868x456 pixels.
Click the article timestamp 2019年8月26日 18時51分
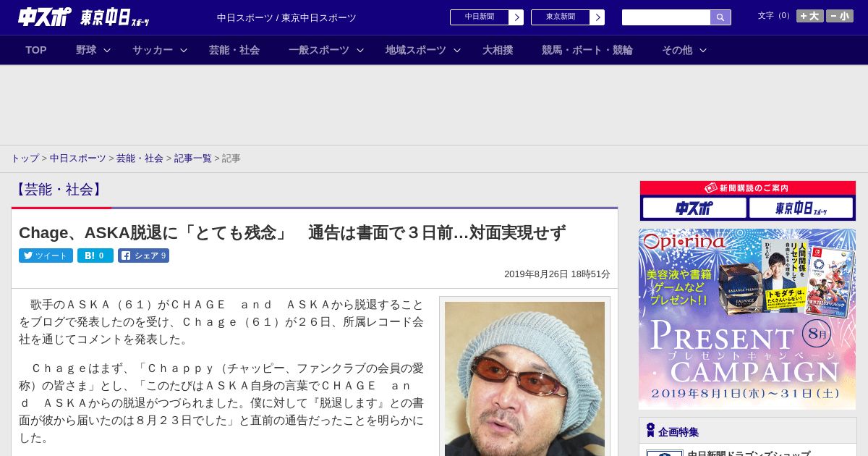(557, 274)
